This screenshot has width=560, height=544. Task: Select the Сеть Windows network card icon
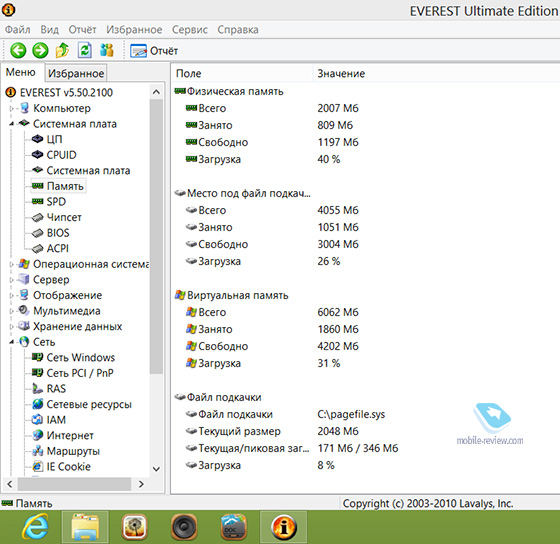pos(38,357)
